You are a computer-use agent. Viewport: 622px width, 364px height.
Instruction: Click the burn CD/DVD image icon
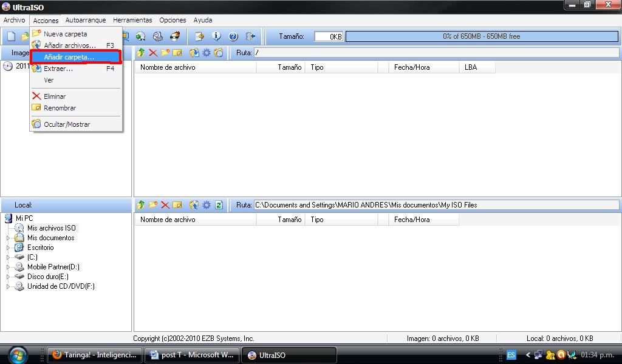(175, 36)
